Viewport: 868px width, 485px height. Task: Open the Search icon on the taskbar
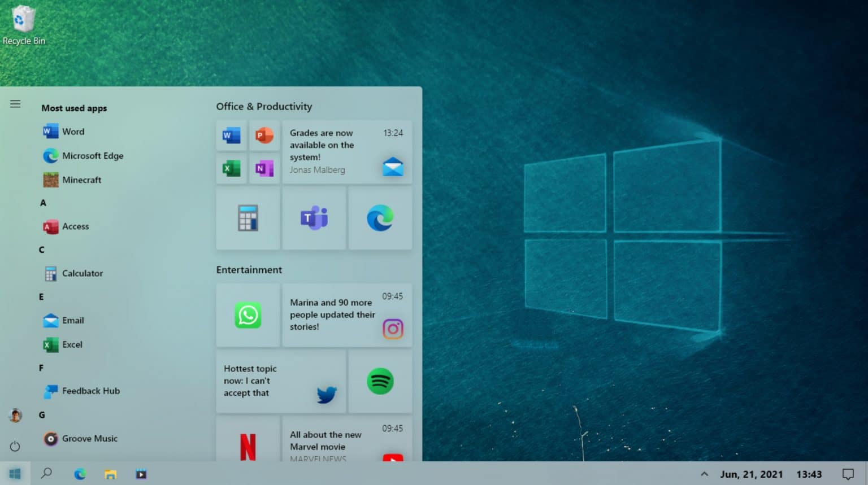click(47, 474)
